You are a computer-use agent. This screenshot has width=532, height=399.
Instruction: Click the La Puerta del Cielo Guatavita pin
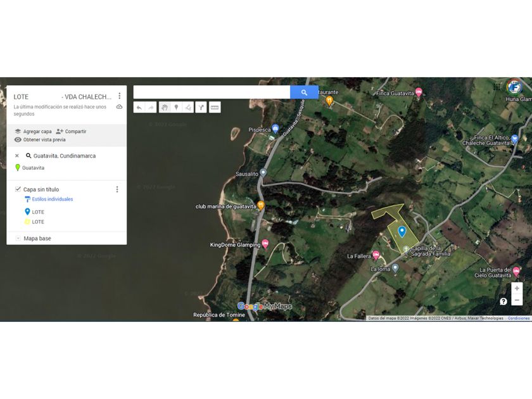pyautogui.click(x=516, y=271)
